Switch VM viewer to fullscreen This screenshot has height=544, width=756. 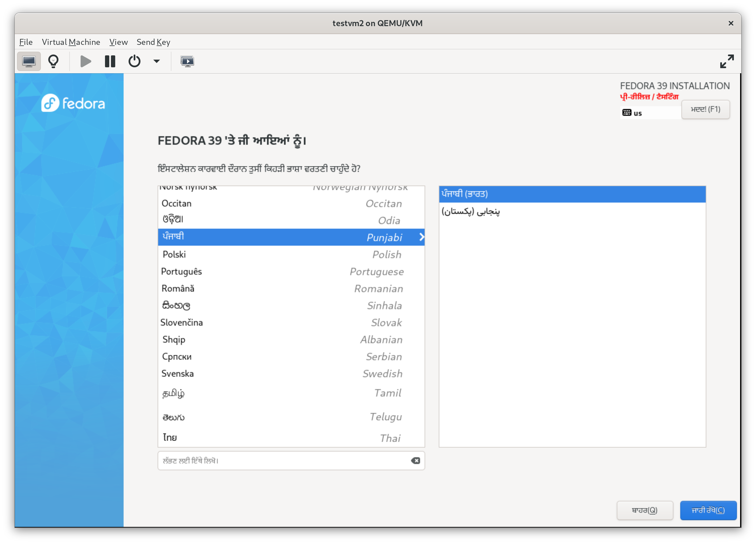(x=727, y=61)
